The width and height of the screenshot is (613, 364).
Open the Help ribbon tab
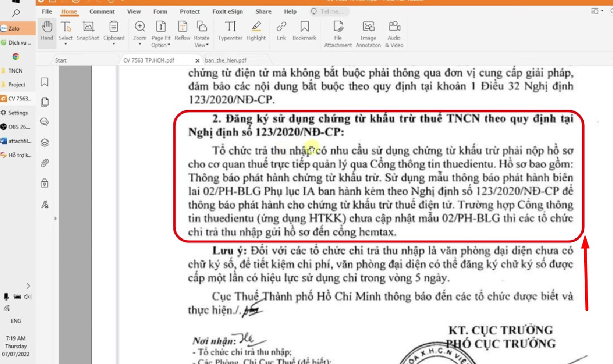(x=290, y=11)
